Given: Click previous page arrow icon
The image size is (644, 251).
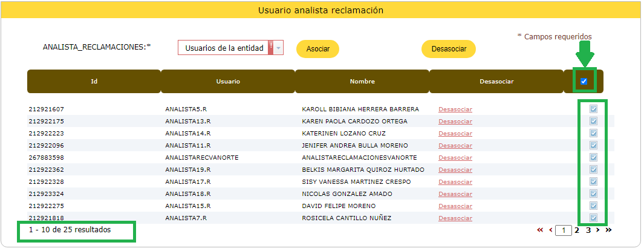Looking at the screenshot, I should point(551,230).
